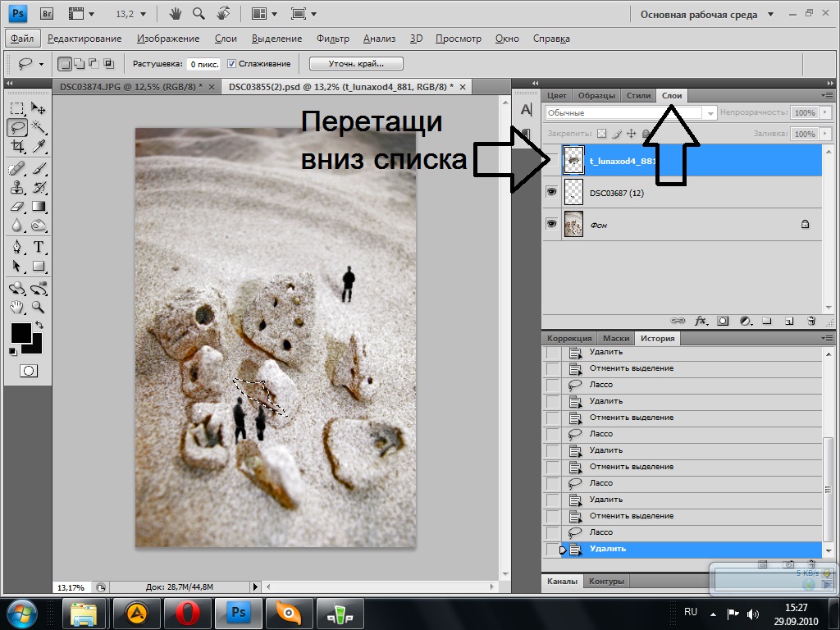Open the status bar Док info arrow

click(x=256, y=587)
